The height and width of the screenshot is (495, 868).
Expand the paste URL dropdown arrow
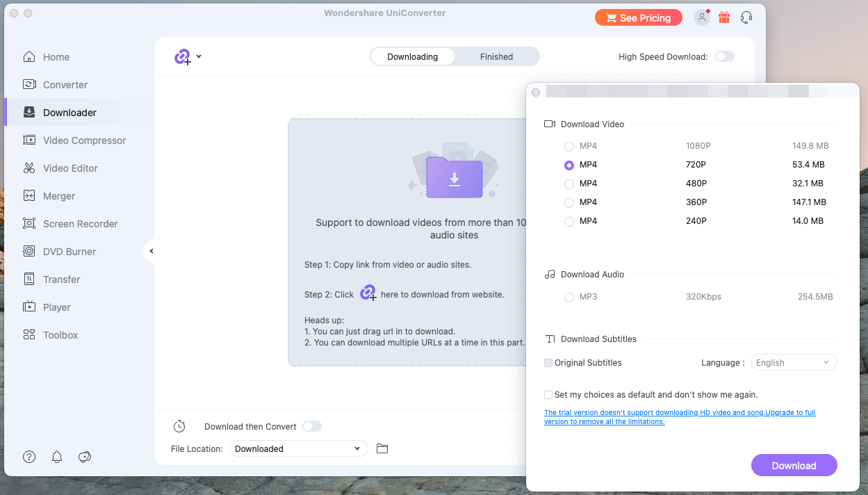tap(199, 56)
